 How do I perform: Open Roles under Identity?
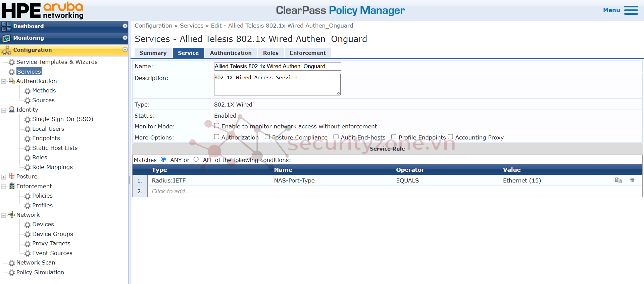pyautogui.click(x=40, y=157)
